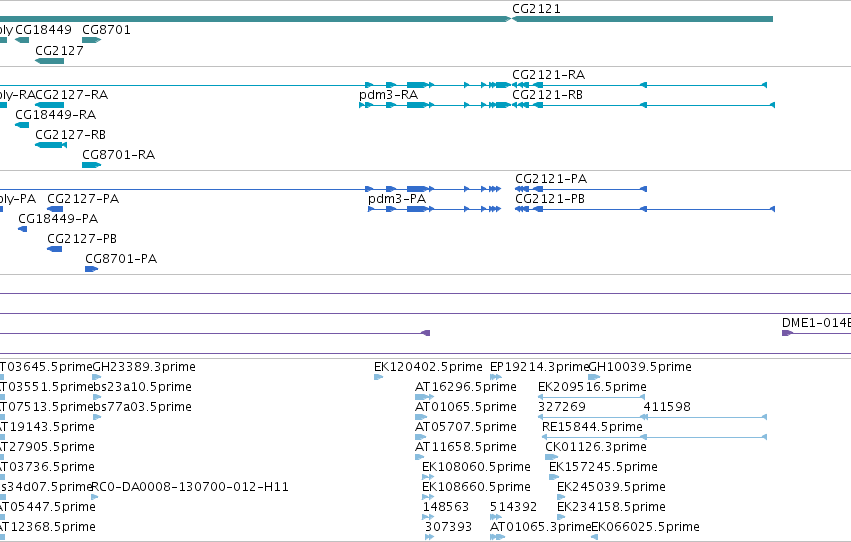Click the short arrow glyph under CG18449-RA
This screenshot has height=542, width=851.
(x=22, y=125)
